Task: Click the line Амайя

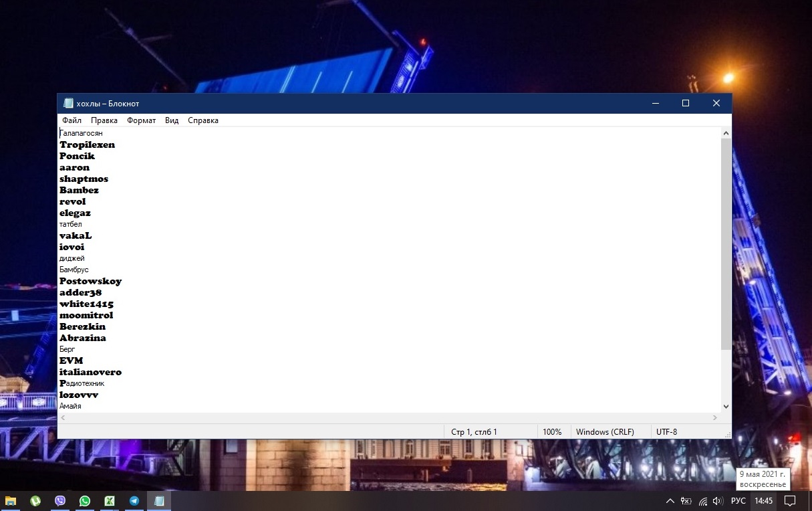Action: coord(70,406)
